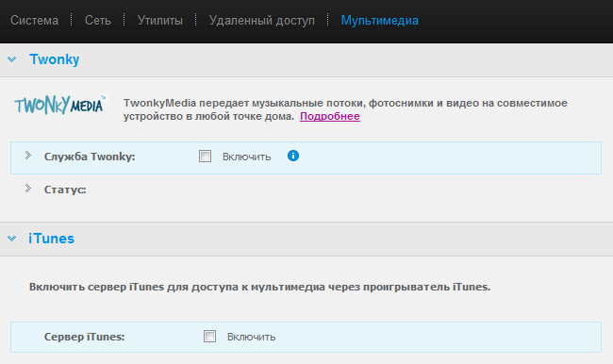Image resolution: width=613 pixels, height=364 pixels.
Task: Collapse the Twonky section chevron
Action: click(11, 59)
